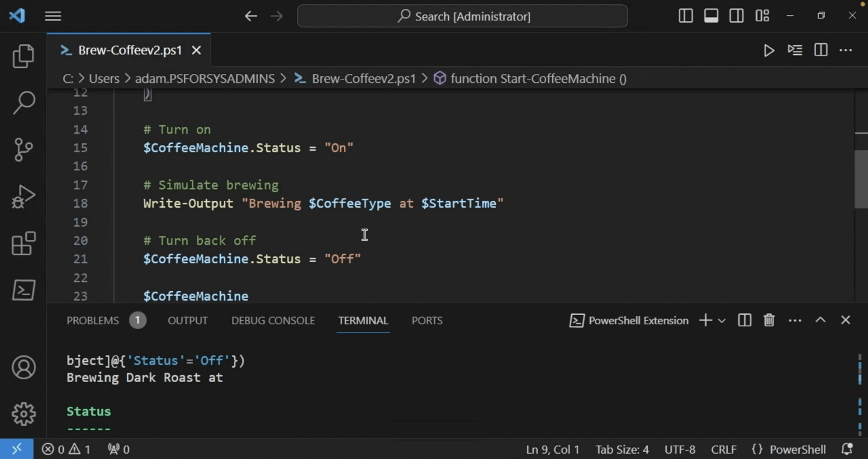The image size is (868, 459).
Task: Switch to the DEBUG CONSOLE tab
Action: pos(273,321)
